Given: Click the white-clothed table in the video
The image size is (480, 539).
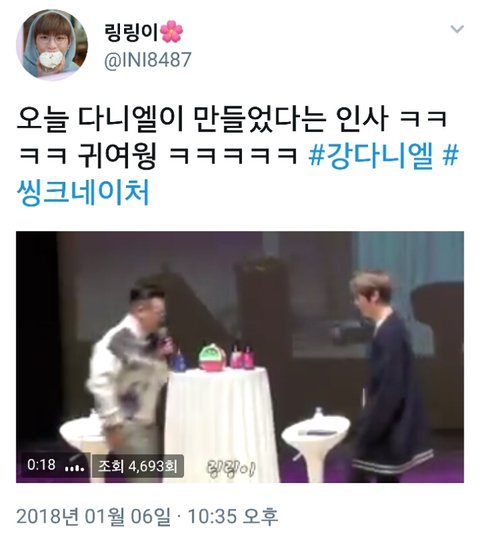Looking at the screenshot, I should [x=220, y=425].
